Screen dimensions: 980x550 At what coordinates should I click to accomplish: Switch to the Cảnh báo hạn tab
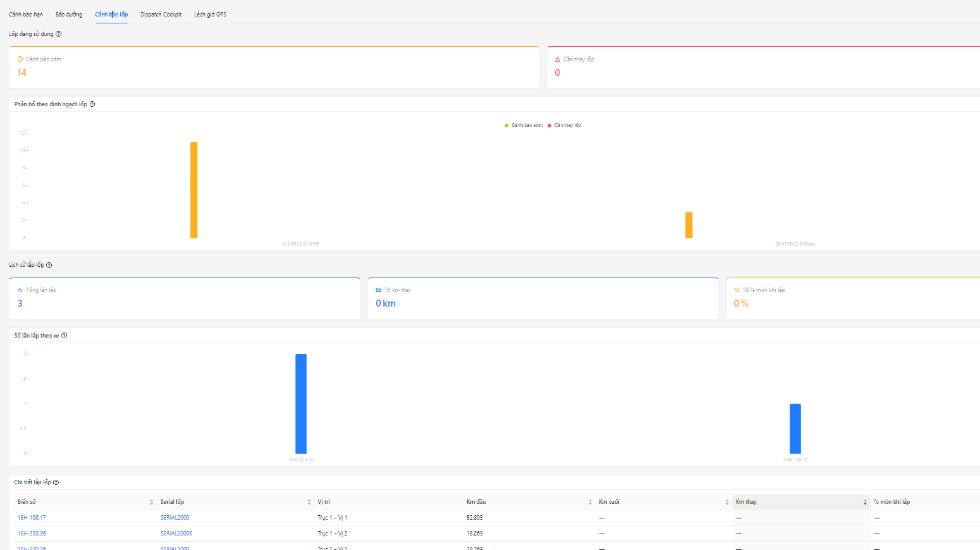(x=26, y=15)
